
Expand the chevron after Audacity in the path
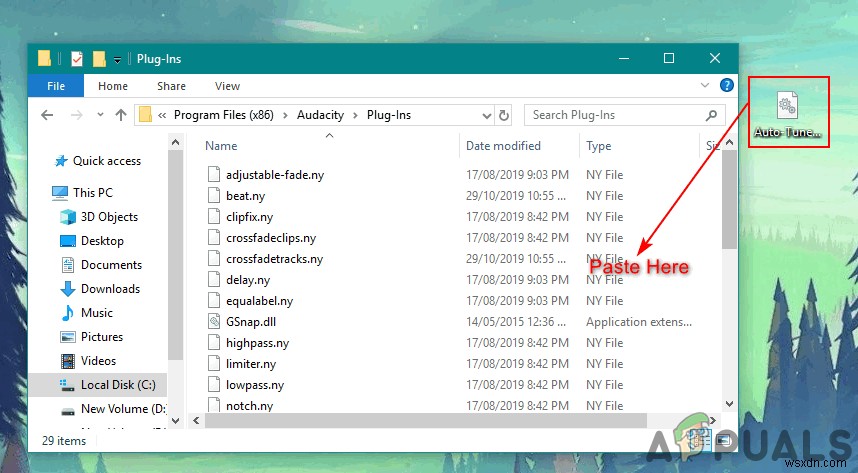pyautogui.click(x=355, y=115)
